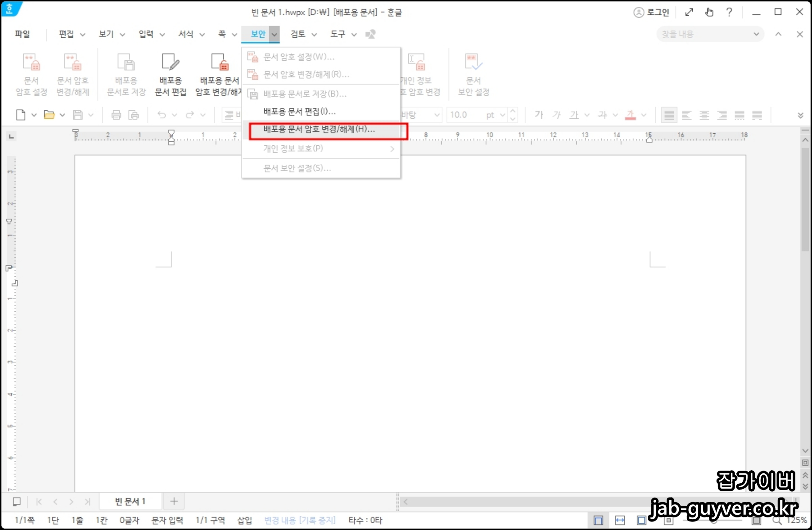Image resolution: width=812 pixels, height=530 pixels.
Task: Open the 서식 menu tab
Action: [x=186, y=34]
